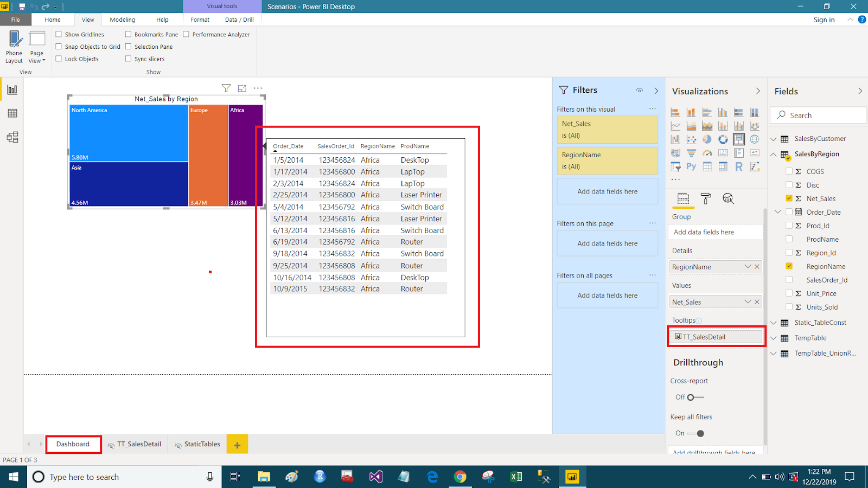Collapse the SalesByRegion table in Fields

[773, 154]
